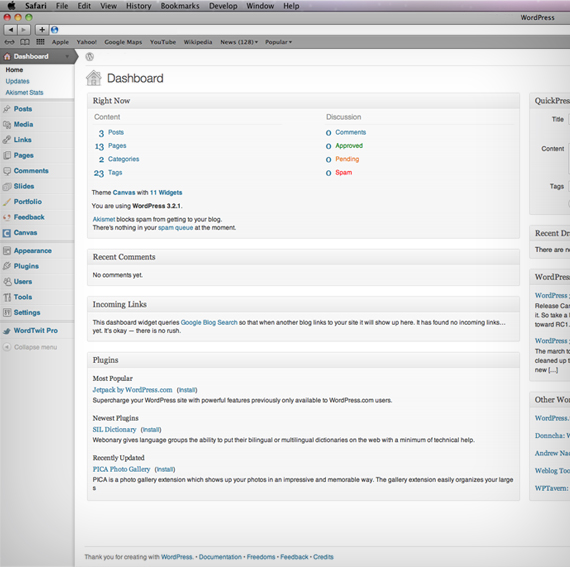Click the Right Now widget header
570x567 pixels.
coord(303,101)
